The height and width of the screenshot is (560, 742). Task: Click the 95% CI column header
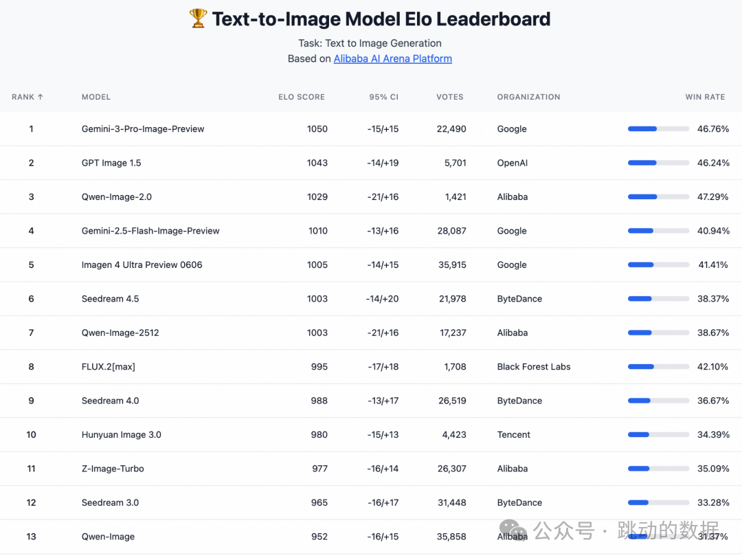383,97
